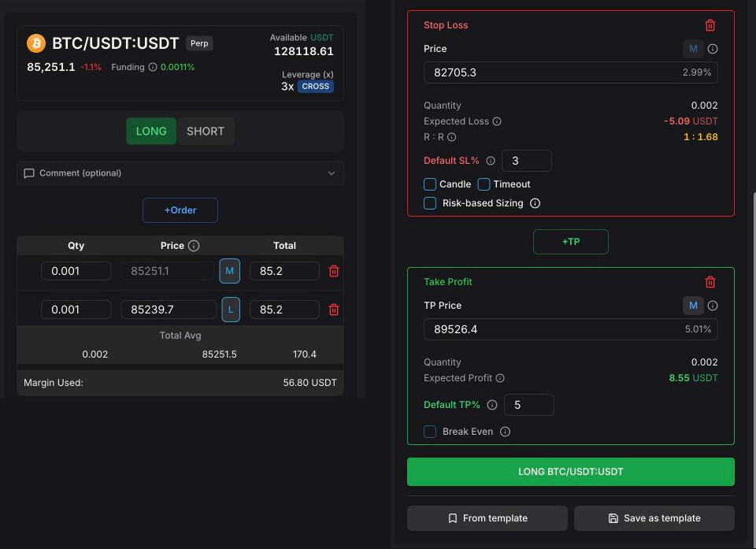Open Break Even info icon
Screen dimensions: 756x549
click(505, 432)
